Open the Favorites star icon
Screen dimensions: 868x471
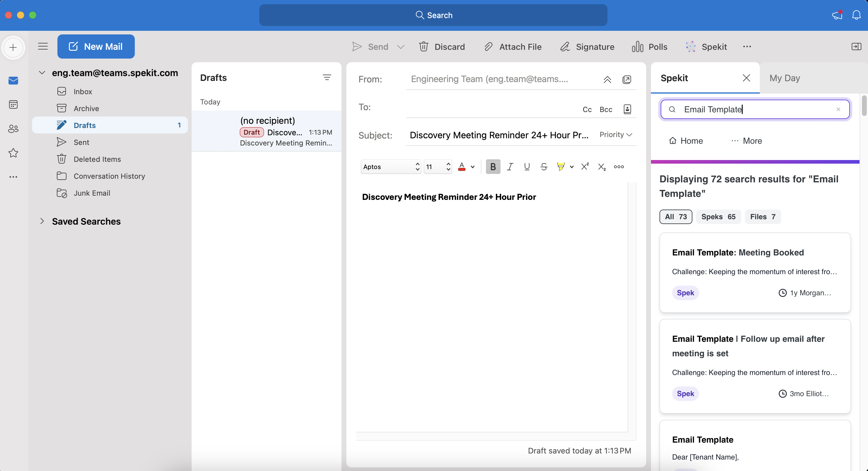coord(13,153)
